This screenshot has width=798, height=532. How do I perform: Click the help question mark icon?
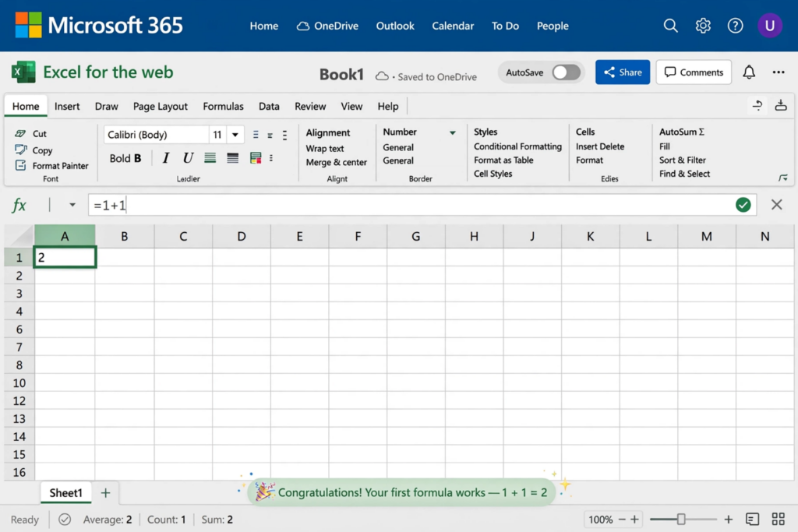735,26
